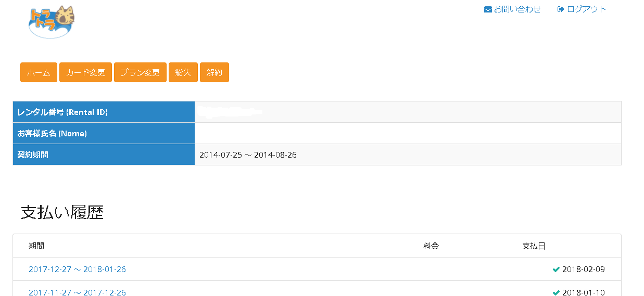
Task: Choose the プラン変更 plan change button
Action: 140,72
